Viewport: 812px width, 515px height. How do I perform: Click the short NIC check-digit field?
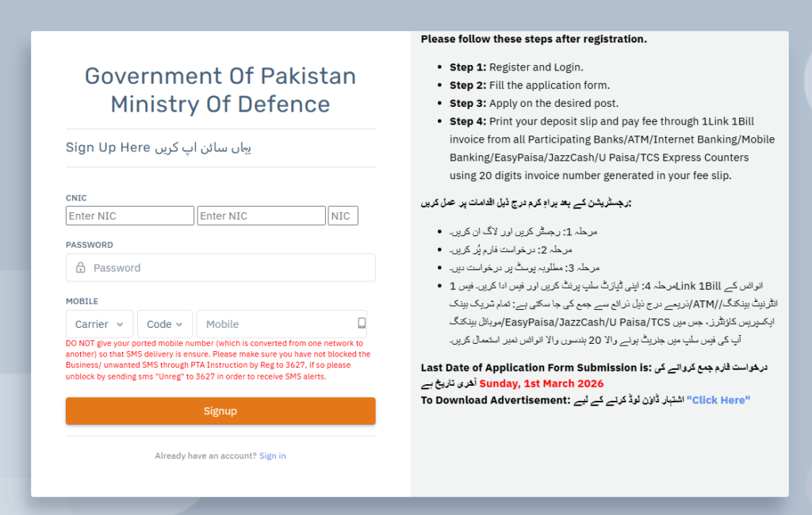click(x=343, y=215)
